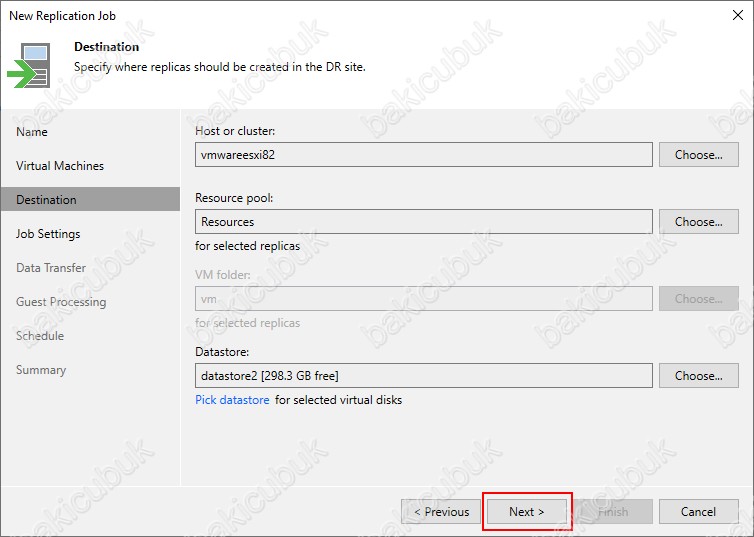Click the Datastore field showing datastore2
The image size is (754, 537).
pos(424,375)
